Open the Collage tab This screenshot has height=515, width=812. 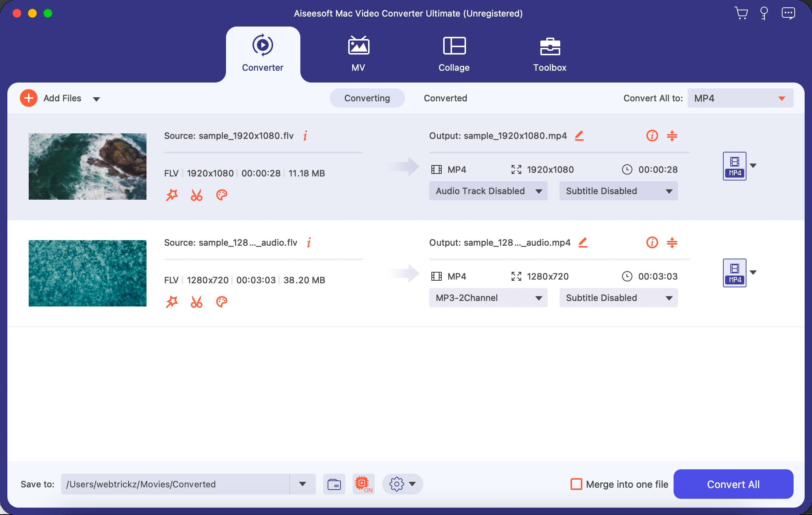[454, 55]
